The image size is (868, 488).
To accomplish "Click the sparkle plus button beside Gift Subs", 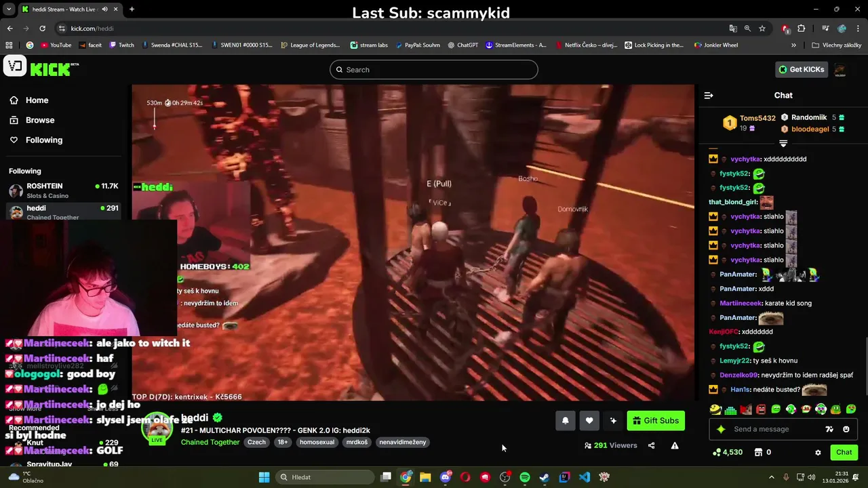I will coord(613,421).
